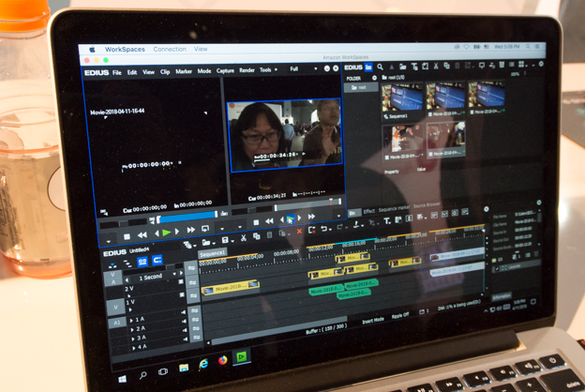The image size is (585, 392).
Task: Click the Undo icon in timeline toolbar
Action: [x=323, y=229]
